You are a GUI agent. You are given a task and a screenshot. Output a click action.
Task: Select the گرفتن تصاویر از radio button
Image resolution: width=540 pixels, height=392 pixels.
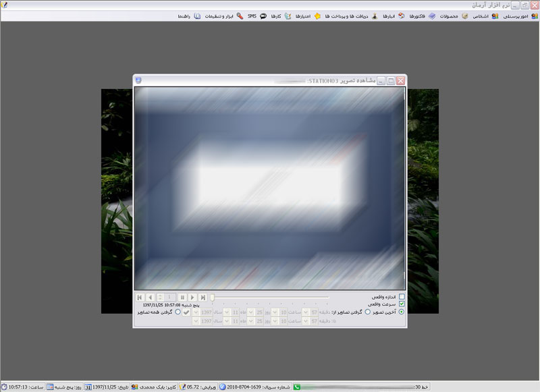(367, 312)
